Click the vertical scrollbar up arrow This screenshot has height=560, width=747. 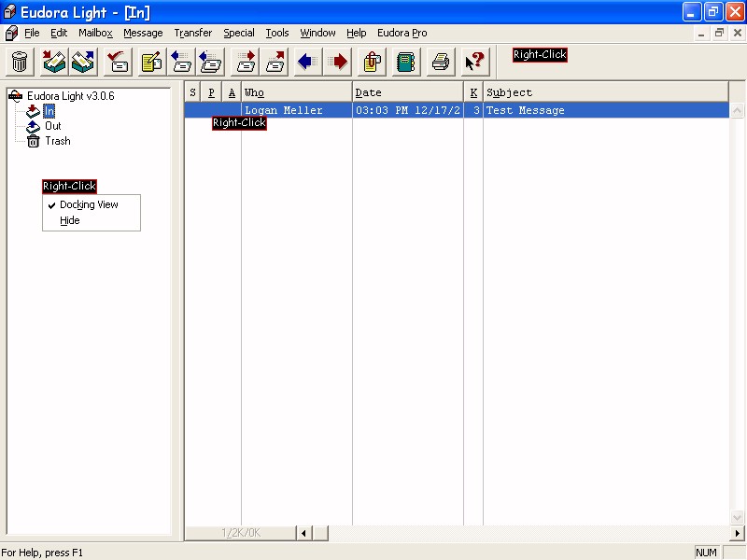tap(737, 111)
